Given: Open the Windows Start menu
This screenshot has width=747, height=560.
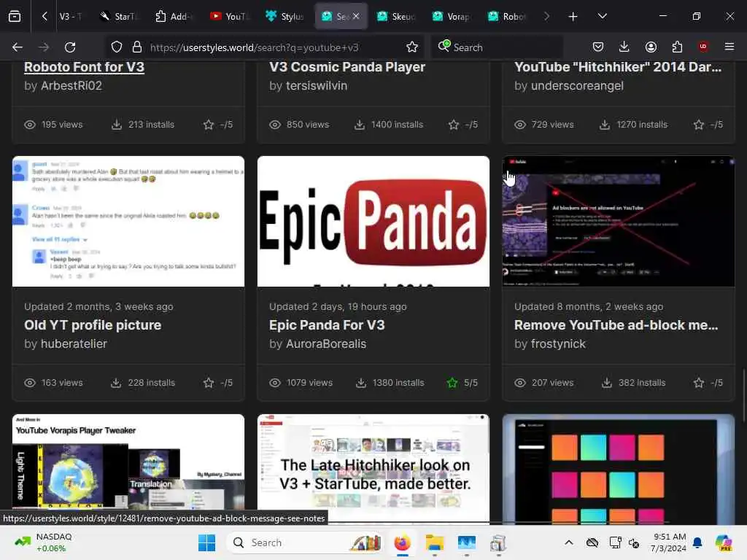Looking at the screenshot, I should (x=206, y=542).
